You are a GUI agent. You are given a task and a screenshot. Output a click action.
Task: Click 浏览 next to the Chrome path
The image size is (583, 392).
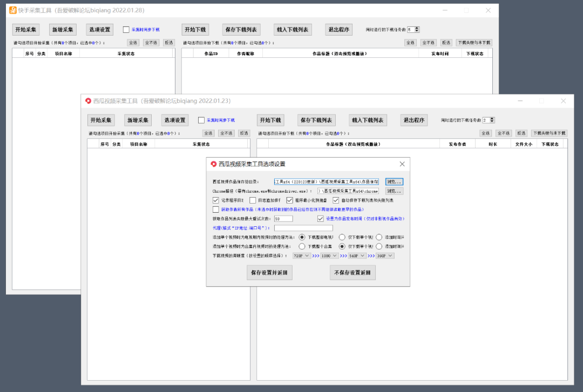pyautogui.click(x=394, y=191)
